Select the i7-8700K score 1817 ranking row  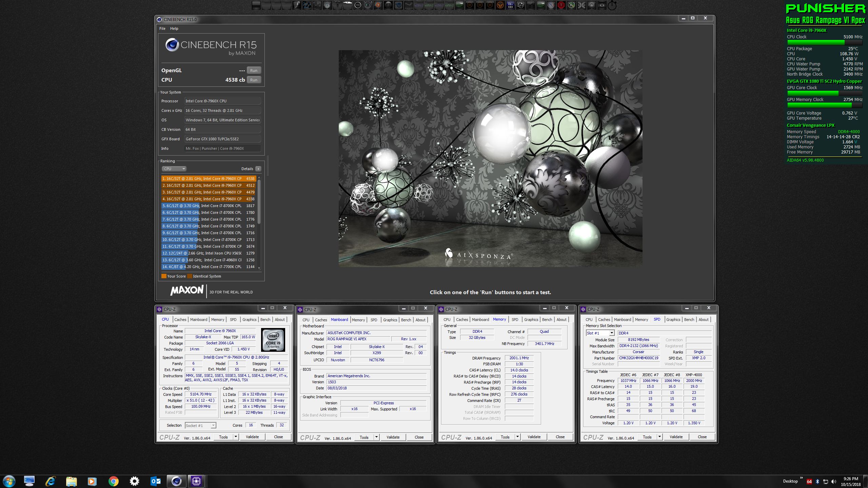coord(208,206)
